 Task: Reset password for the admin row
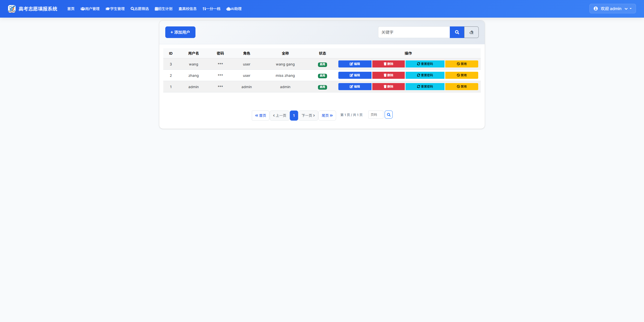coord(425,87)
